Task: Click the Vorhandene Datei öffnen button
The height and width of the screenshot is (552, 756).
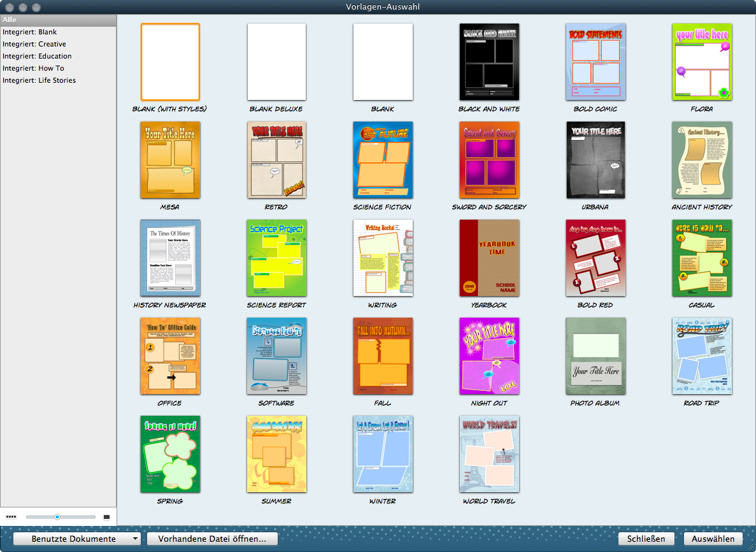Action: click(212, 539)
